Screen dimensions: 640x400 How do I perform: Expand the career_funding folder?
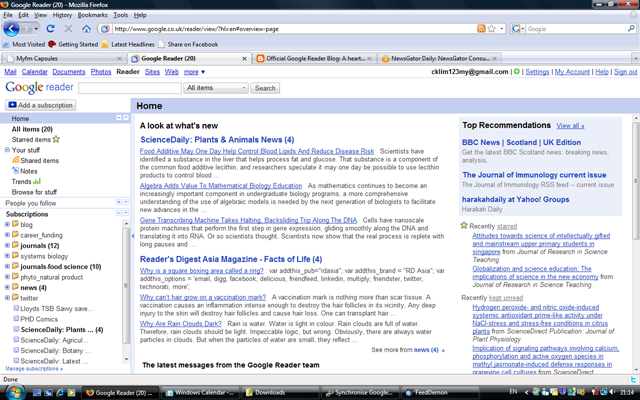(x=7, y=235)
